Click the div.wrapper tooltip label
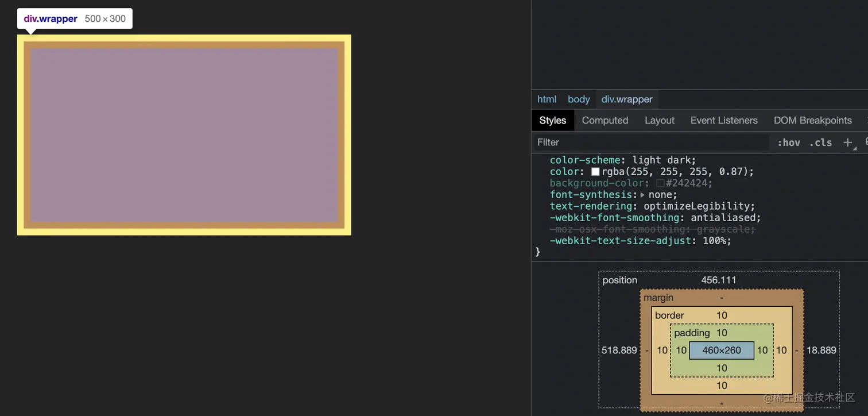This screenshot has width=868, height=416. click(x=51, y=18)
